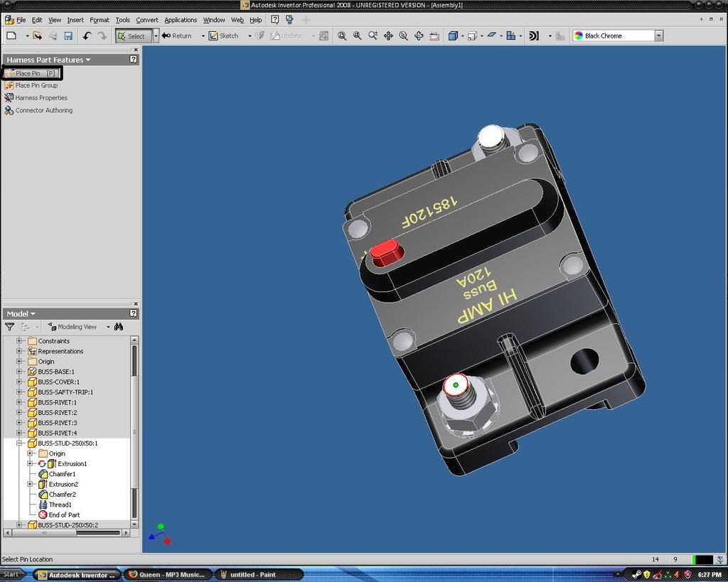Open the Insert menu
This screenshot has width=728, height=582.
point(75,20)
